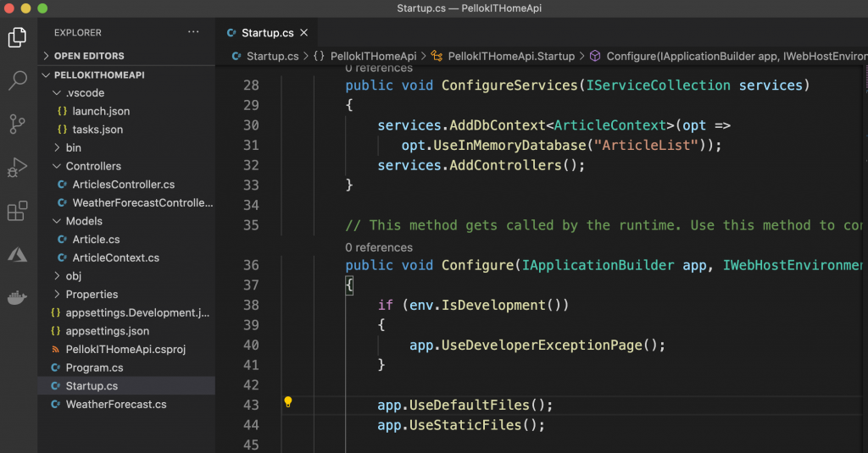This screenshot has width=868, height=453.
Task: Open the Explorer view in activity bar
Action: (x=17, y=37)
